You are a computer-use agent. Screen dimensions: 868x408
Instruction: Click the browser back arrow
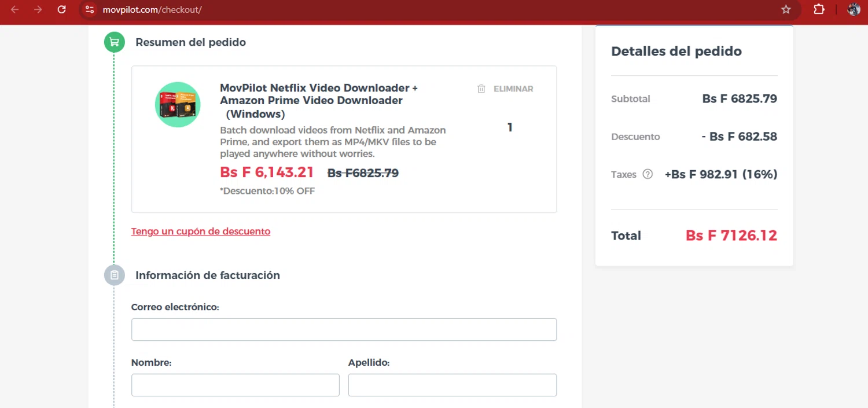coord(14,10)
